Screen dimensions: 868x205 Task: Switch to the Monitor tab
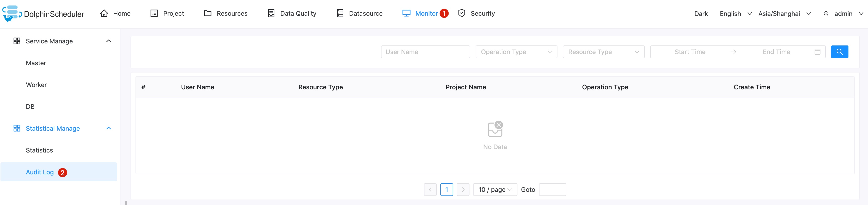click(x=426, y=13)
